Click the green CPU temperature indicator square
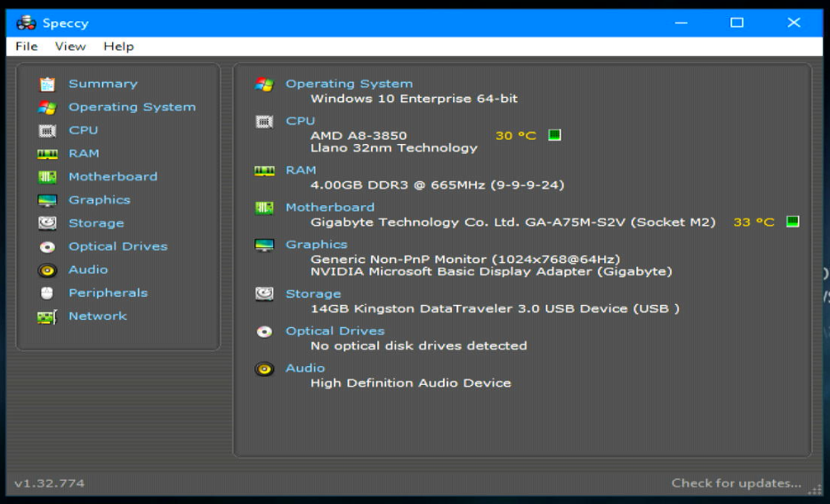Screen dimensions: 830x504 [x=554, y=135]
